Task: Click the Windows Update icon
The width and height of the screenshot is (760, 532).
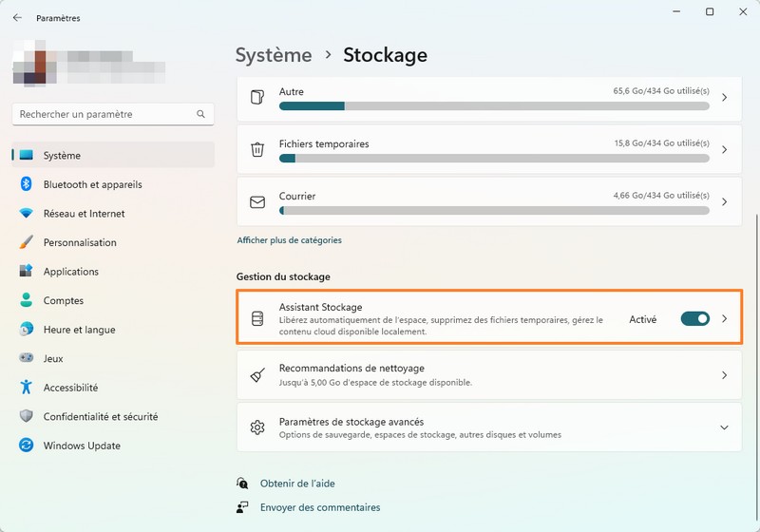Action: point(27,446)
